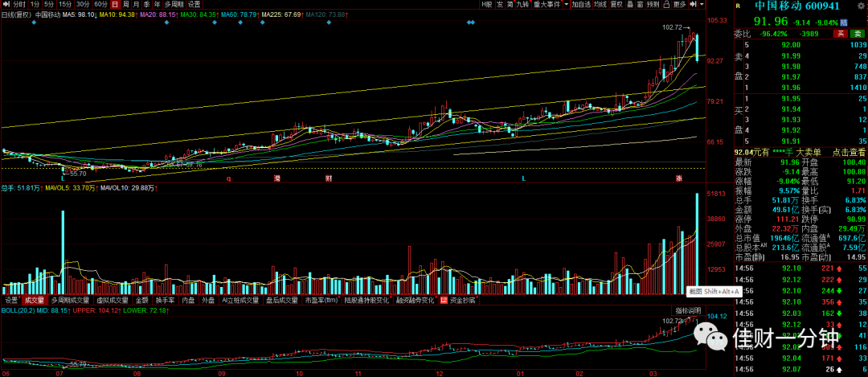Expand the 更多 more options menu

(679, 4)
